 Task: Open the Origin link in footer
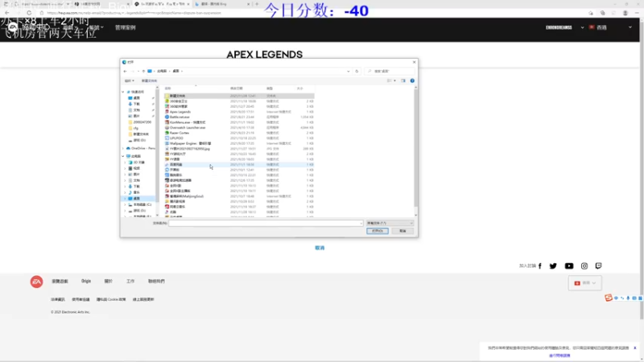click(x=86, y=281)
